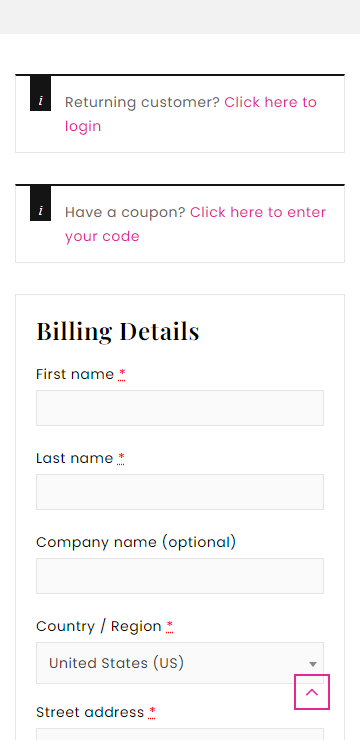Click the info icon beside Have a coupon
Image resolution: width=360 pixels, height=740 pixels.
click(41, 210)
